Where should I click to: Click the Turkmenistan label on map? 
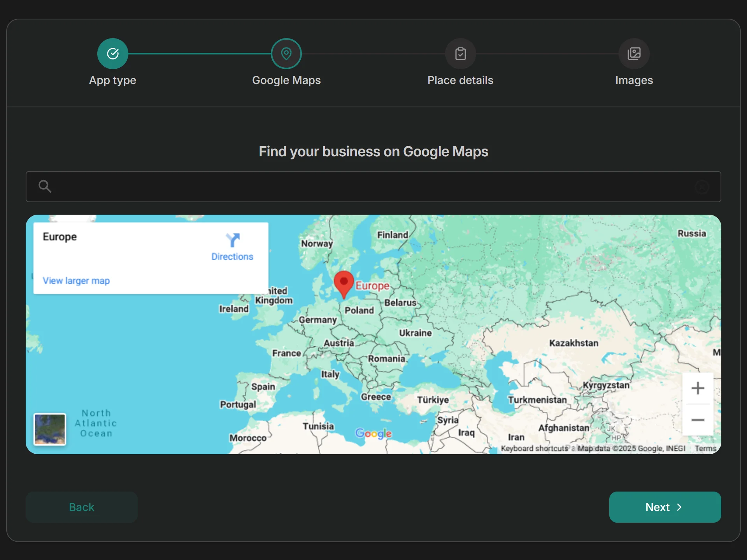[x=538, y=400]
